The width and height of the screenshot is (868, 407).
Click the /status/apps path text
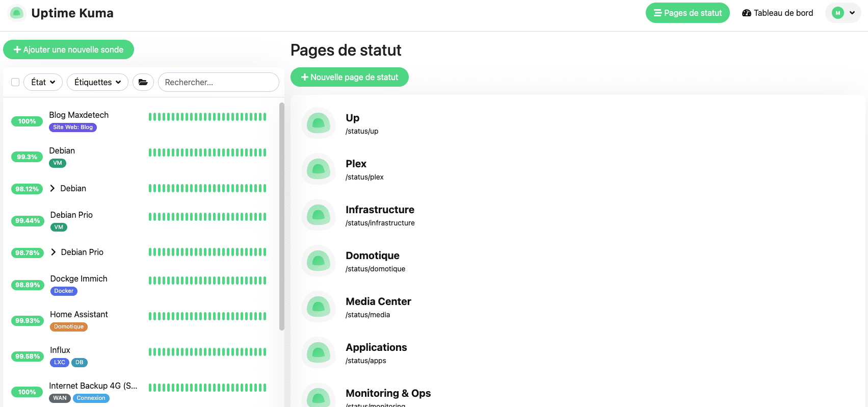pyautogui.click(x=365, y=361)
